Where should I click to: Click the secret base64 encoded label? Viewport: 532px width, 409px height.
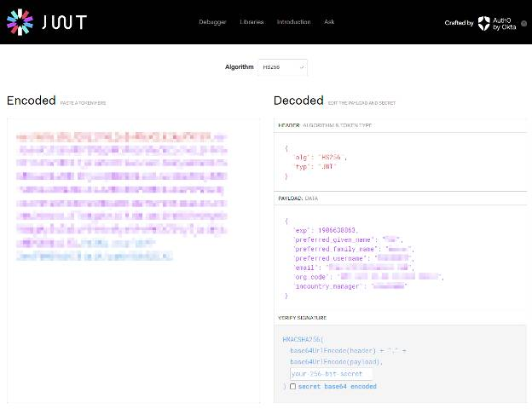tap(338, 386)
